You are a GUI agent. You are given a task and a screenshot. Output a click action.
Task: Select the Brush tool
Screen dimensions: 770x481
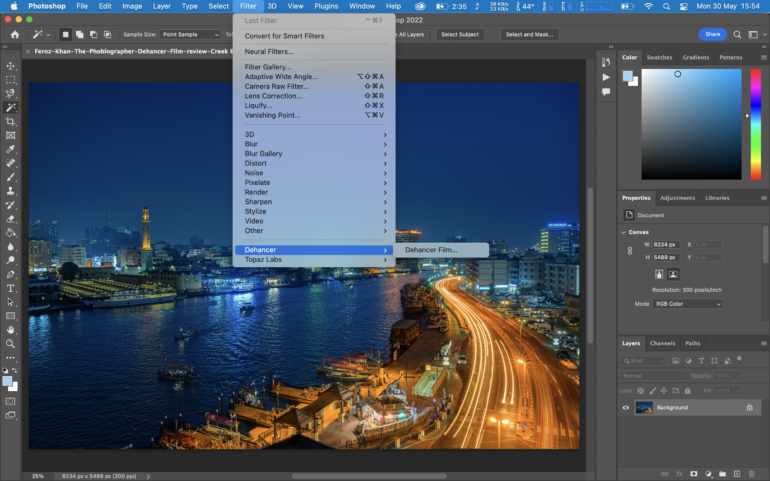coord(10,177)
